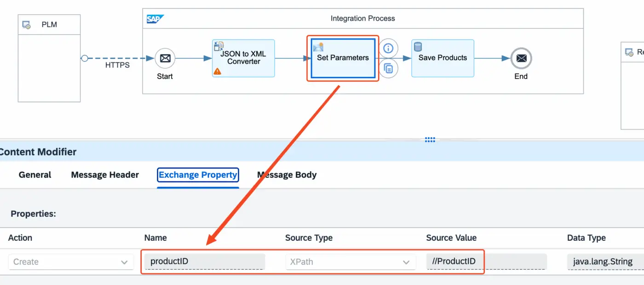Click the End message event icon
This screenshot has height=285, width=644.
click(x=521, y=58)
